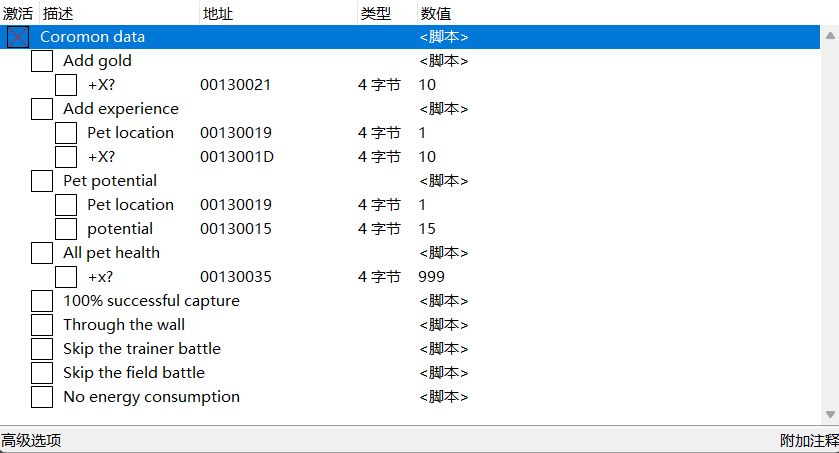Click the scrollbar down arrow
This screenshot has height=453, width=839.
[830, 414]
